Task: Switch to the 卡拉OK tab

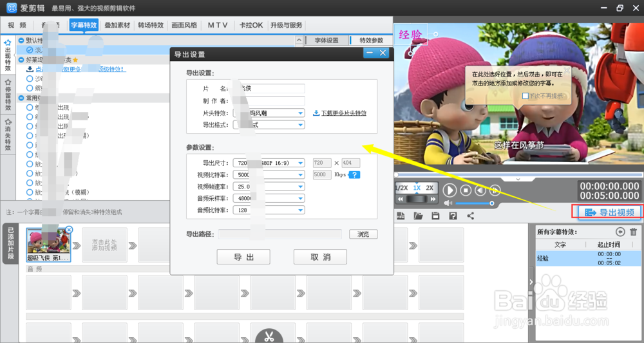Action: point(251,25)
